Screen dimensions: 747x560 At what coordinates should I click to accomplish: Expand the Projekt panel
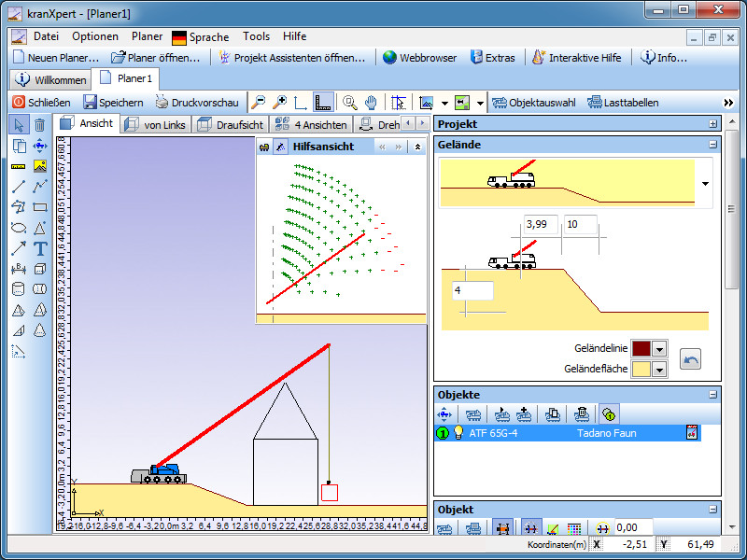[713, 123]
